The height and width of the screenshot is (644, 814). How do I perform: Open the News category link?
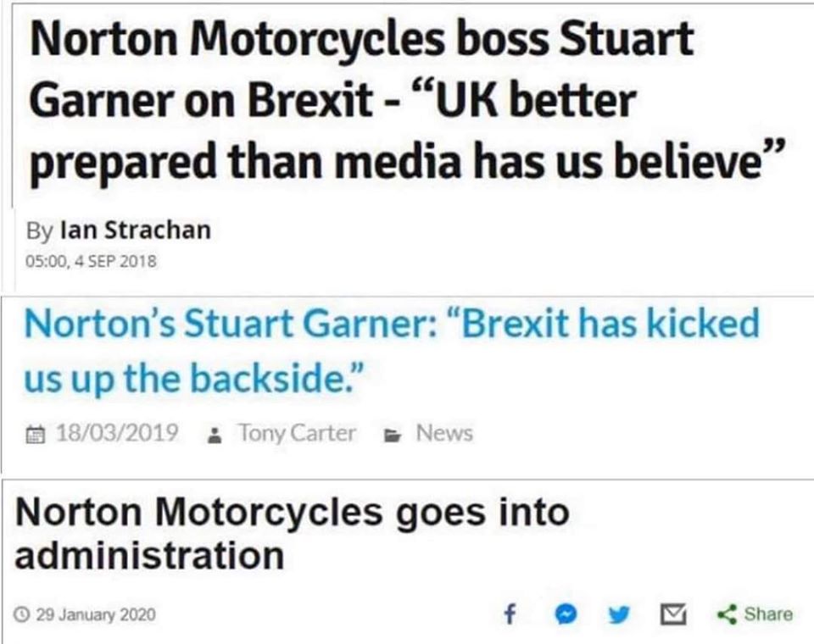click(444, 433)
